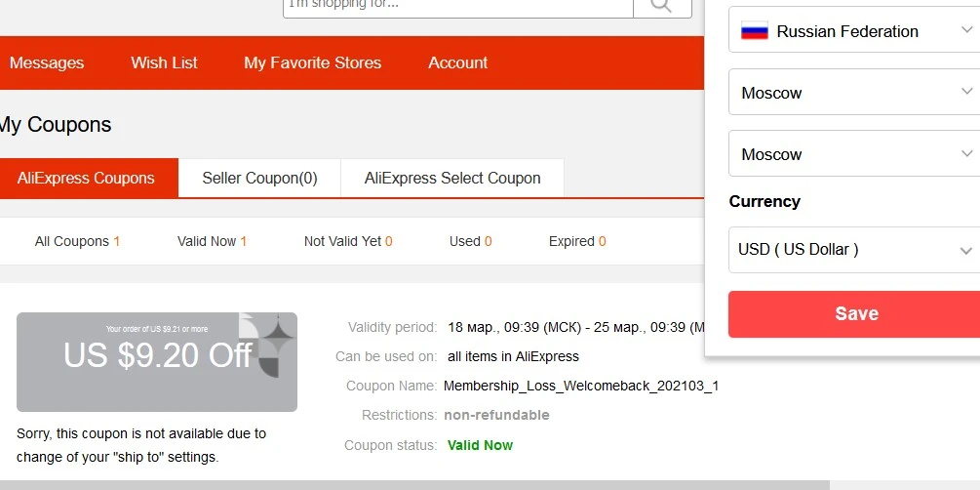Open the Account menu item
The image size is (980, 490).
tap(458, 62)
